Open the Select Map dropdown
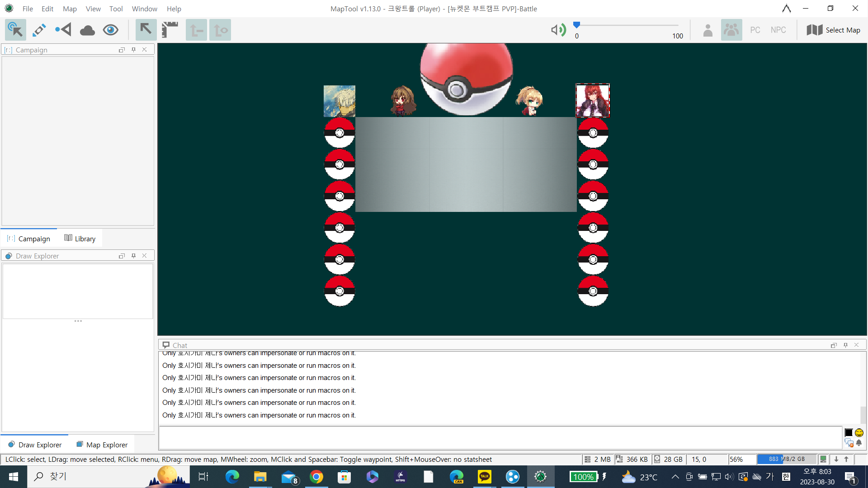868x488 pixels. pyautogui.click(x=833, y=30)
